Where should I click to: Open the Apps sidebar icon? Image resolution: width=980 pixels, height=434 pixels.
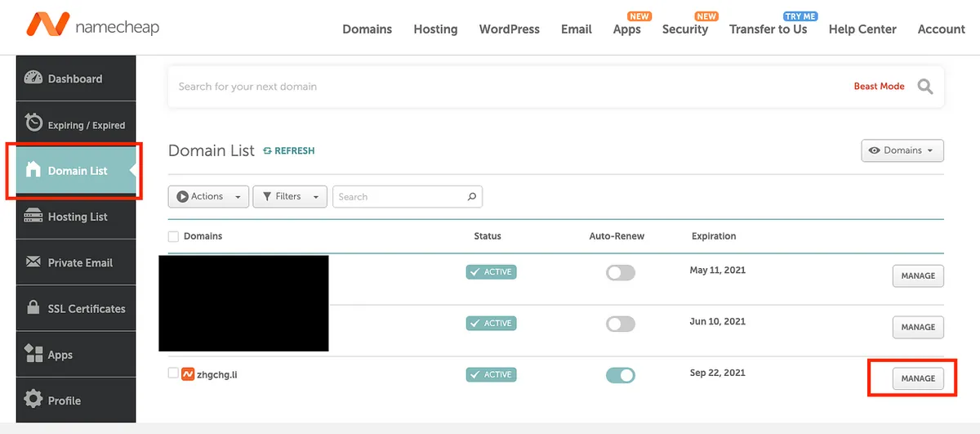pos(33,354)
